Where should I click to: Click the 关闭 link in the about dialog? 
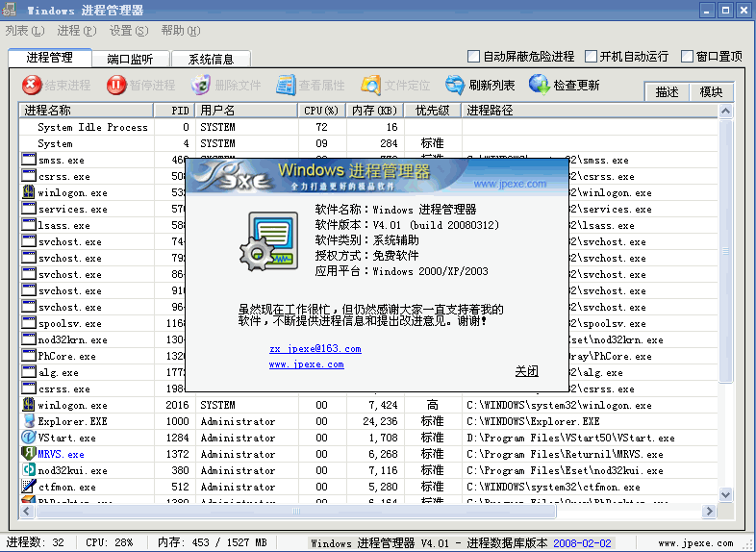point(526,371)
